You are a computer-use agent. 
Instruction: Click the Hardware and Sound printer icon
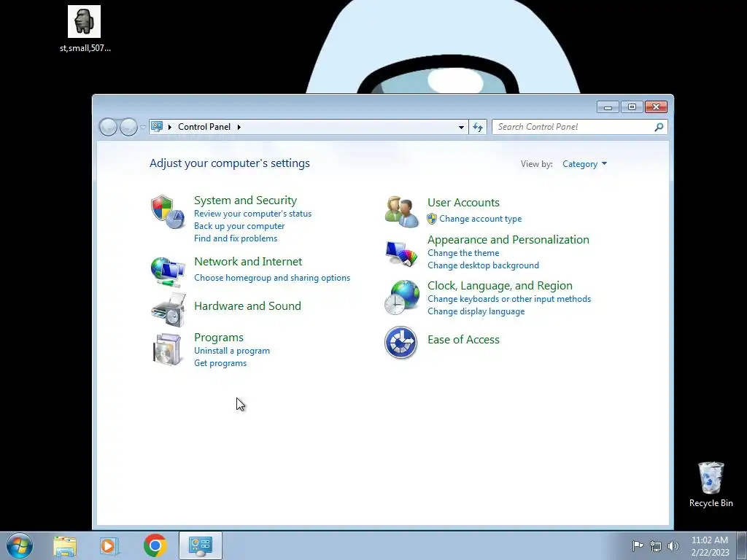[x=168, y=310]
